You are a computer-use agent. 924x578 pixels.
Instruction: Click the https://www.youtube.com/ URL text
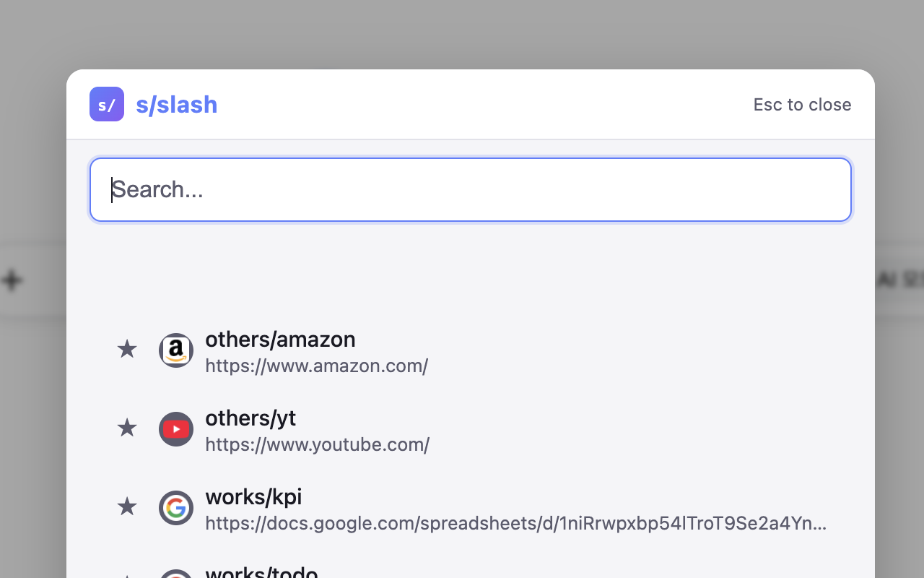click(x=318, y=444)
